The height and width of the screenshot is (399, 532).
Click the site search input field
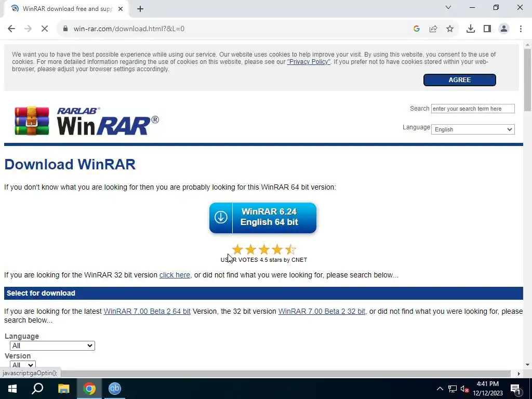tap(473, 109)
